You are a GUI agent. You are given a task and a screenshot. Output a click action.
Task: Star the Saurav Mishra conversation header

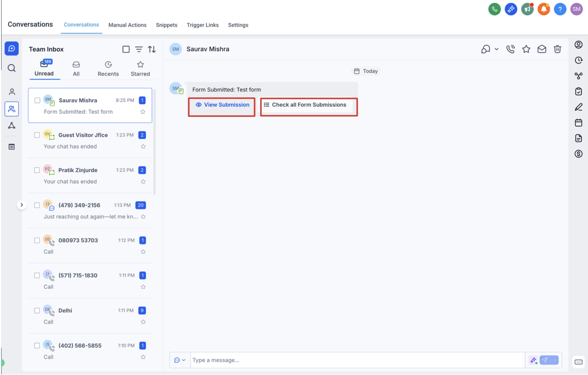coord(526,49)
